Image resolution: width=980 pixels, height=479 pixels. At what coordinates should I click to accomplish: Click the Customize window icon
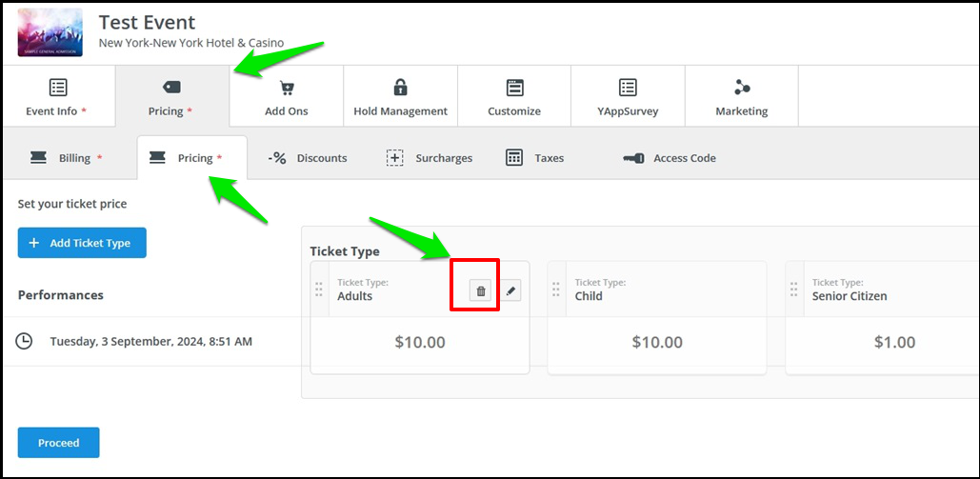[514, 87]
